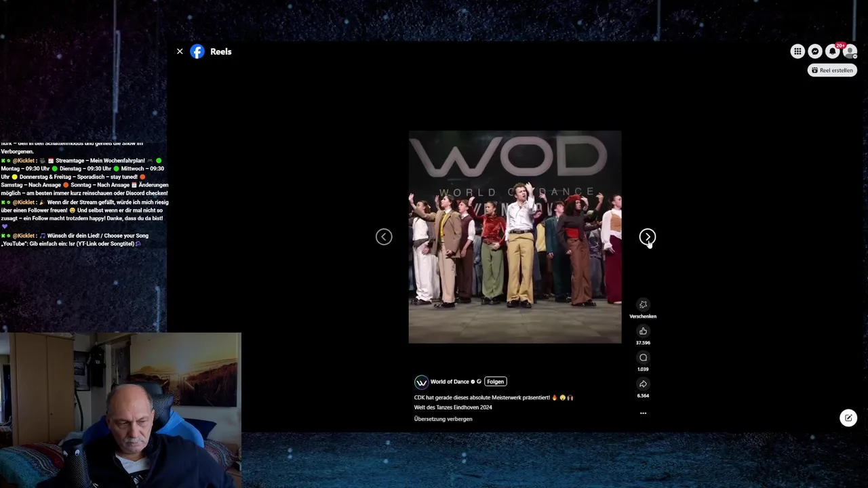Image resolution: width=868 pixels, height=488 pixels.
Task: Click the Reel erstellen button
Action: (x=832, y=70)
